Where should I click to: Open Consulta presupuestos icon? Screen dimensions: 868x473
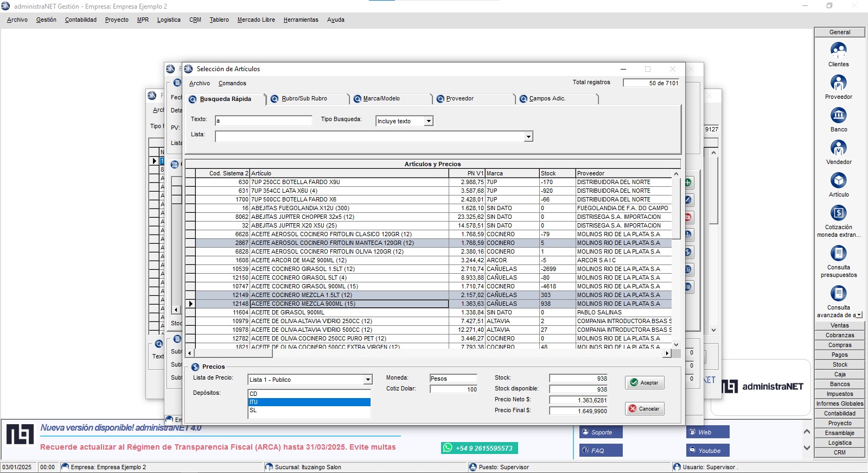838,254
